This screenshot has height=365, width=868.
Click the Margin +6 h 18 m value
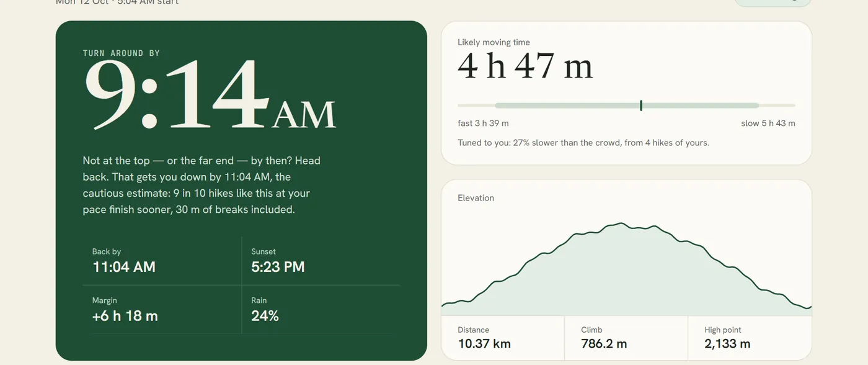(x=125, y=316)
